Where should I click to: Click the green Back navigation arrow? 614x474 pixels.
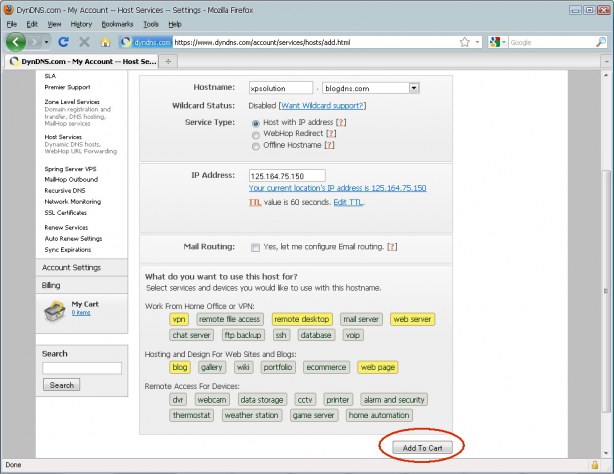click(x=16, y=42)
